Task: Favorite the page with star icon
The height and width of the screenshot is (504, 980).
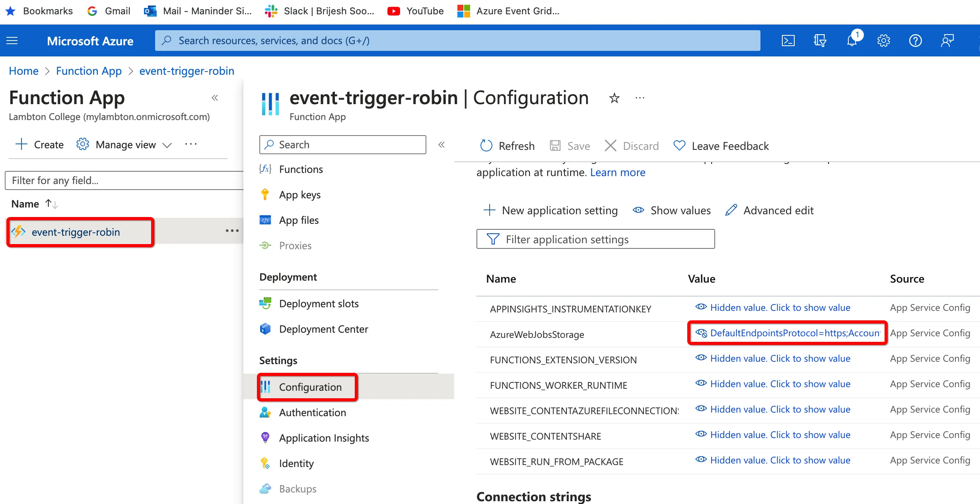Action: tap(614, 98)
